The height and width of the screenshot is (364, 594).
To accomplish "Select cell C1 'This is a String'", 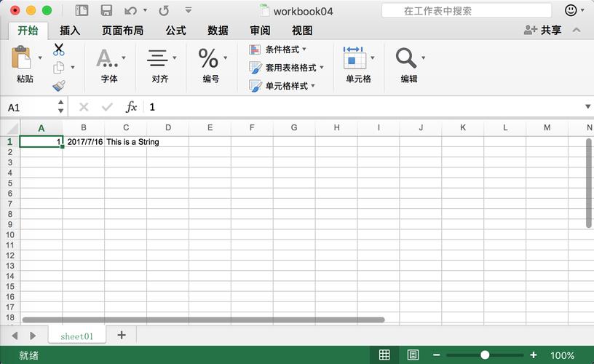I will coord(126,142).
